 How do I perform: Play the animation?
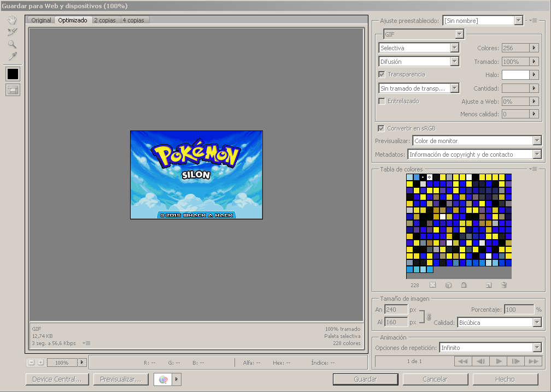click(x=499, y=361)
